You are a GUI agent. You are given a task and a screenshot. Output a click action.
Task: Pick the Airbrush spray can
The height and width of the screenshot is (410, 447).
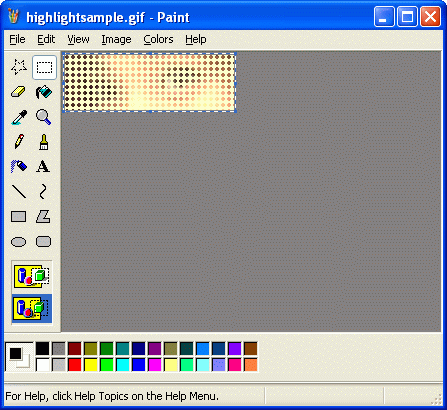tap(19, 166)
